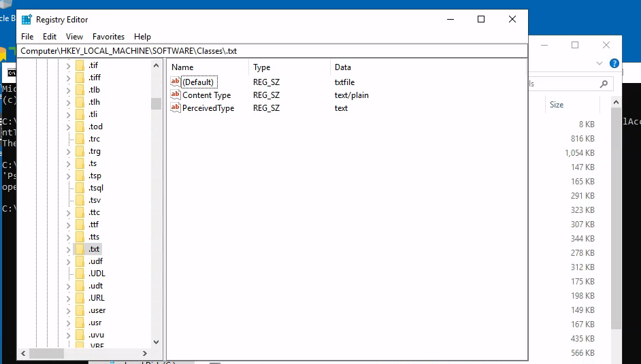
Task: Select the .ts key folder icon
Action: [x=80, y=163]
